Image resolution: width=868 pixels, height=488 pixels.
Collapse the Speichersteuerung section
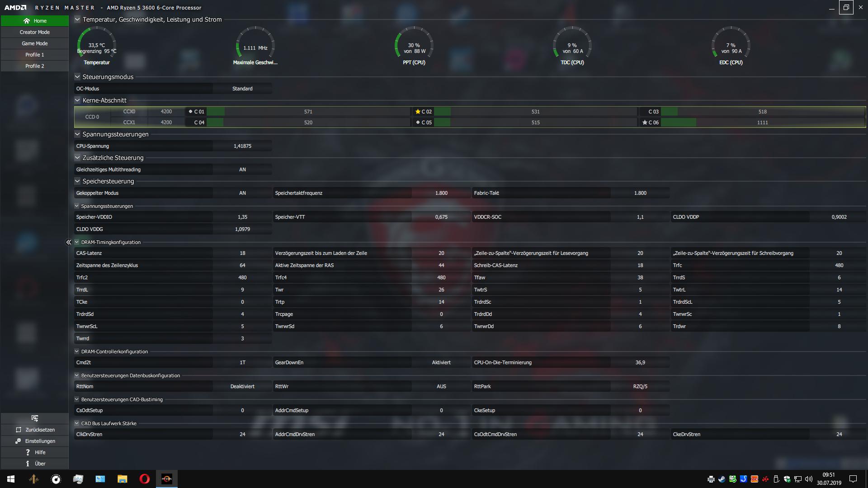[x=77, y=181]
